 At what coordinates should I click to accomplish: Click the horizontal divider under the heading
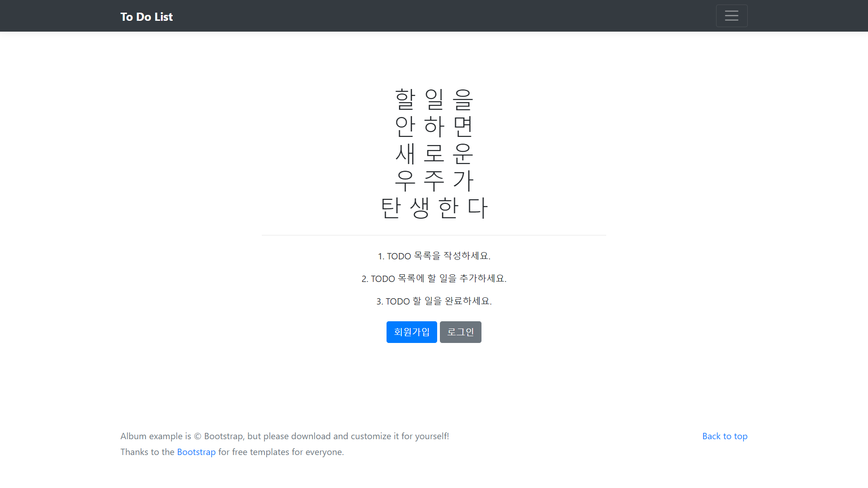[434, 235]
